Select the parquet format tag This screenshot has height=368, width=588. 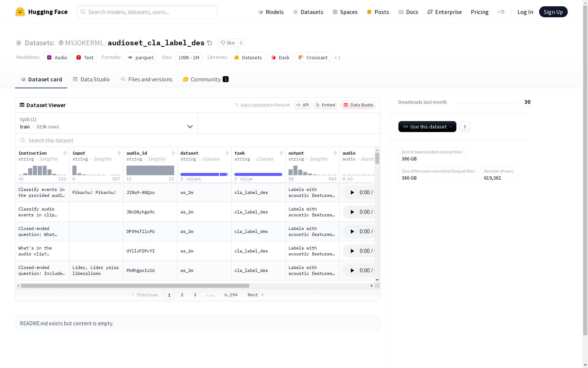(140, 57)
